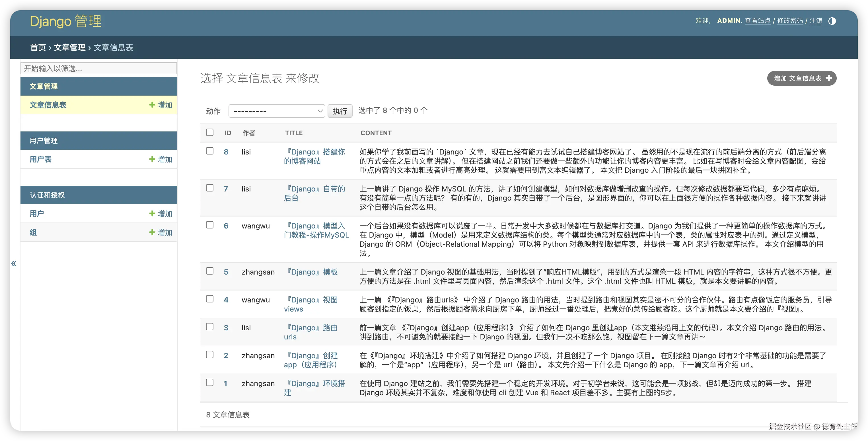Click plus icon to add 组

point(152,232)
